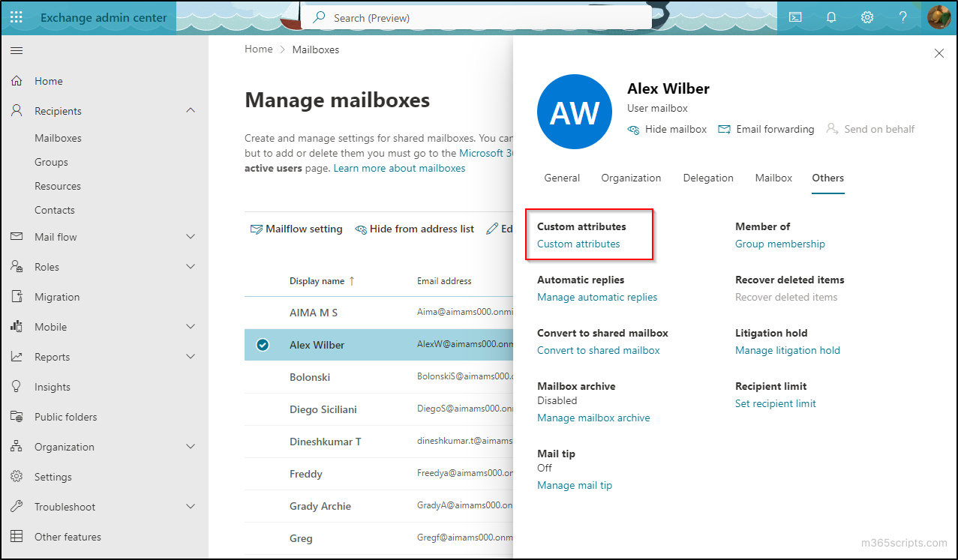Switch to the Organization tab
The image size is (958, 560).
click(x=630, y=178)
